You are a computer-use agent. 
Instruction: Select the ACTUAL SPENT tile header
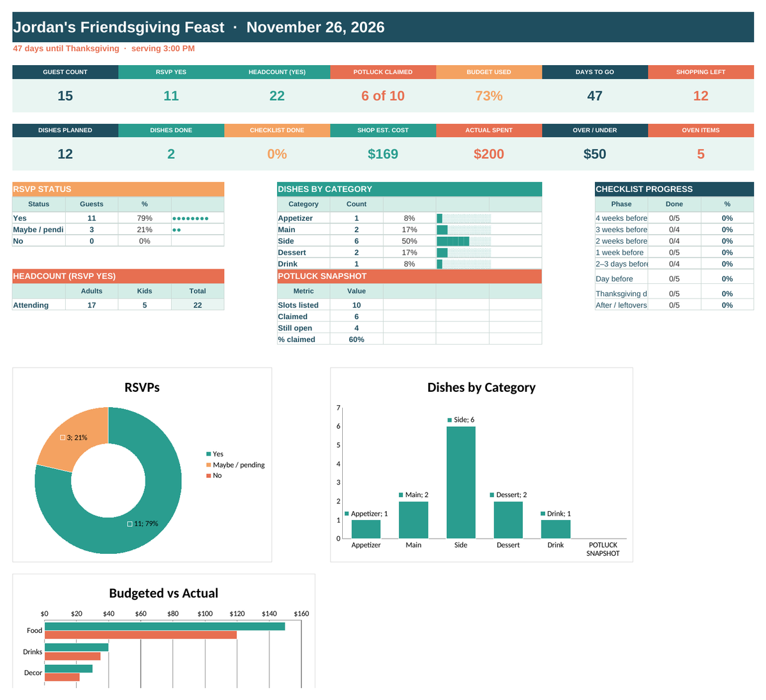[x=489, y=130]
